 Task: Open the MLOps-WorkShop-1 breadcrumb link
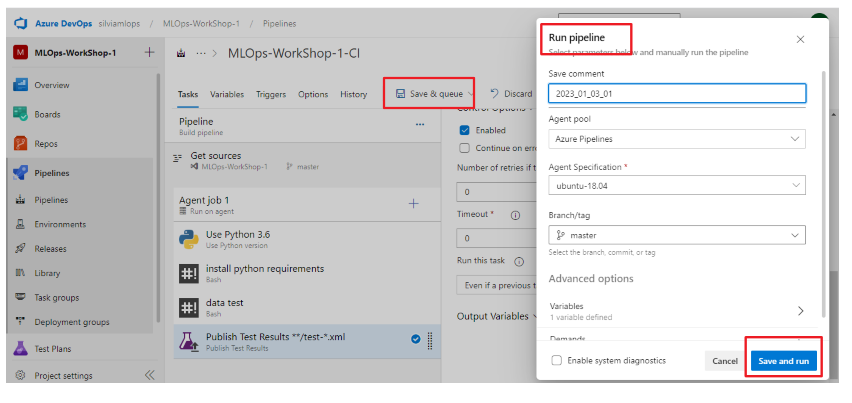pyautogui.click(x=201, y=24)
